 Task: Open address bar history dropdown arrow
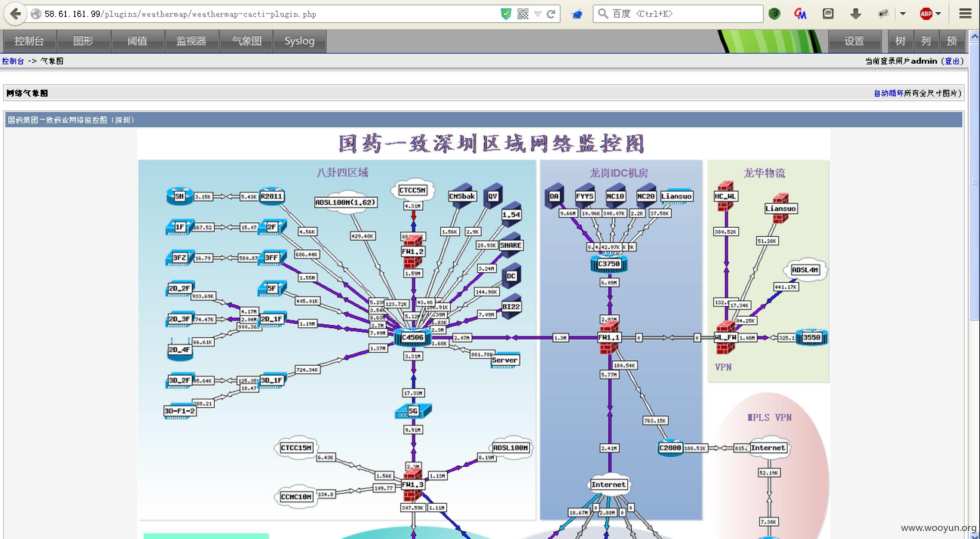point(538,14)
